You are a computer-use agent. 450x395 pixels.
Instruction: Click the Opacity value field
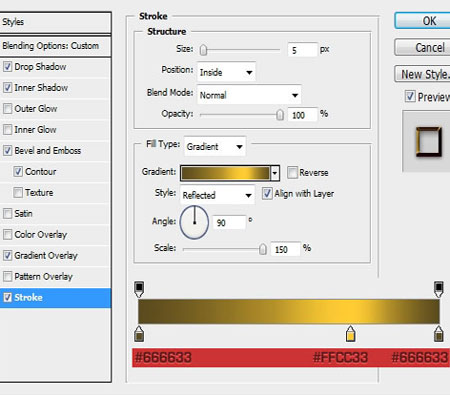coord(302,115)
